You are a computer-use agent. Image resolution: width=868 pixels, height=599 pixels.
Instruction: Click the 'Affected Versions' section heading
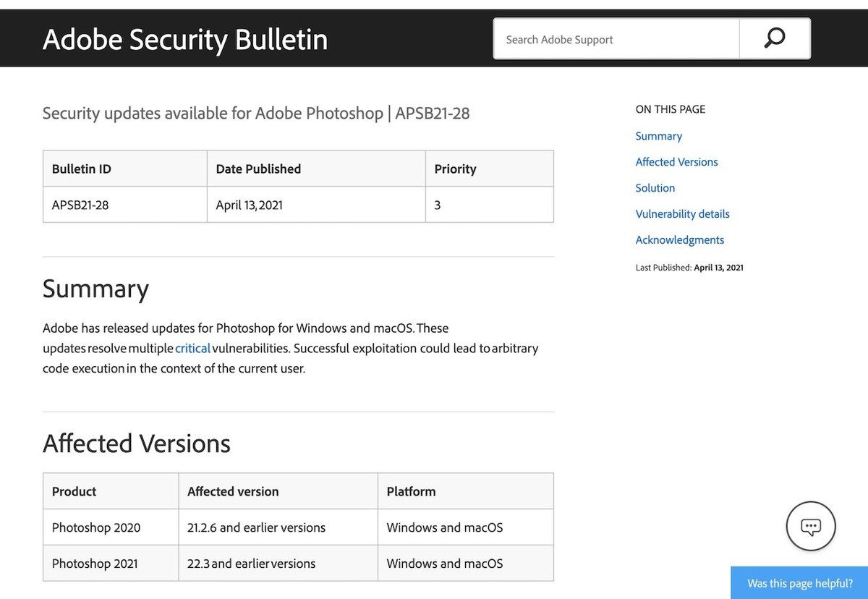point(137,443)
